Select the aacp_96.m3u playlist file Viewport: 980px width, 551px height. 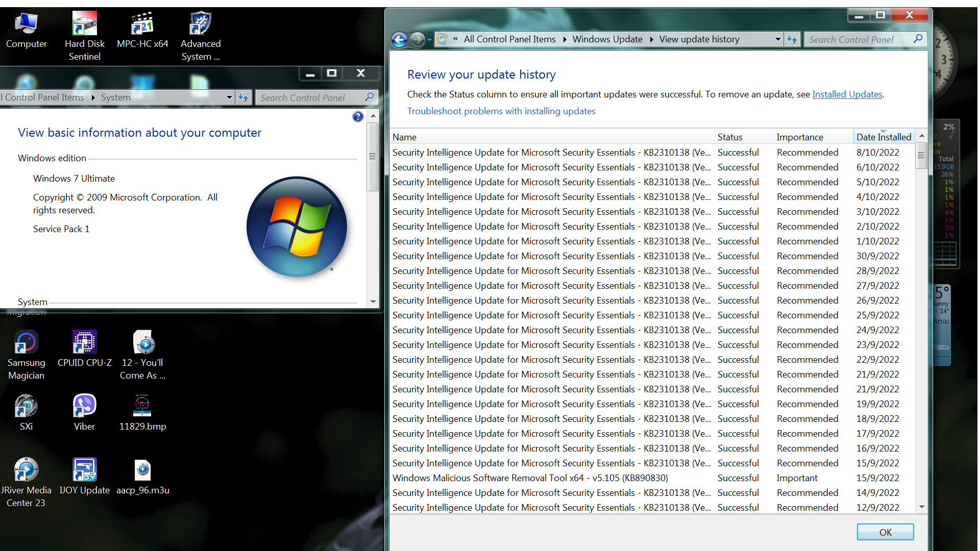[142, 477]
